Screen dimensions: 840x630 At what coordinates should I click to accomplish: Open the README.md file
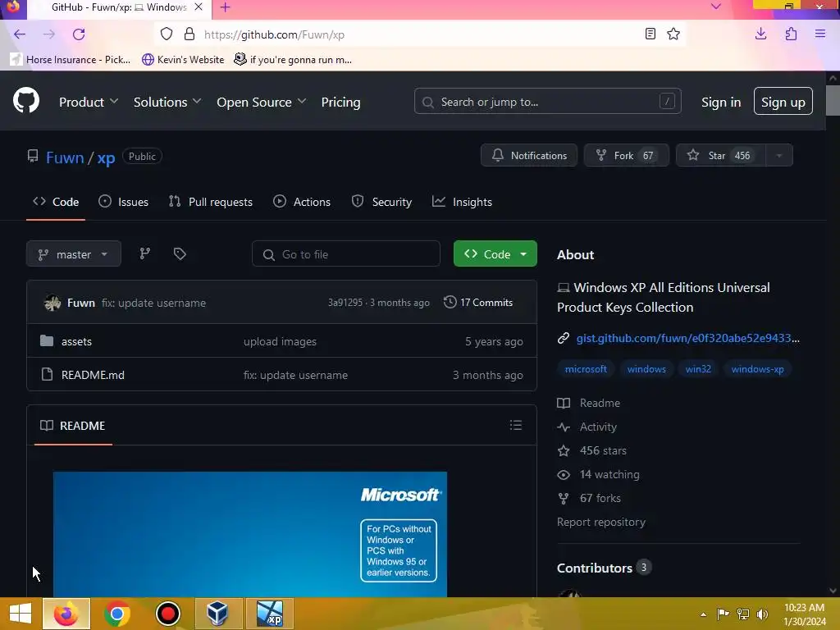(x=93, y=375)
